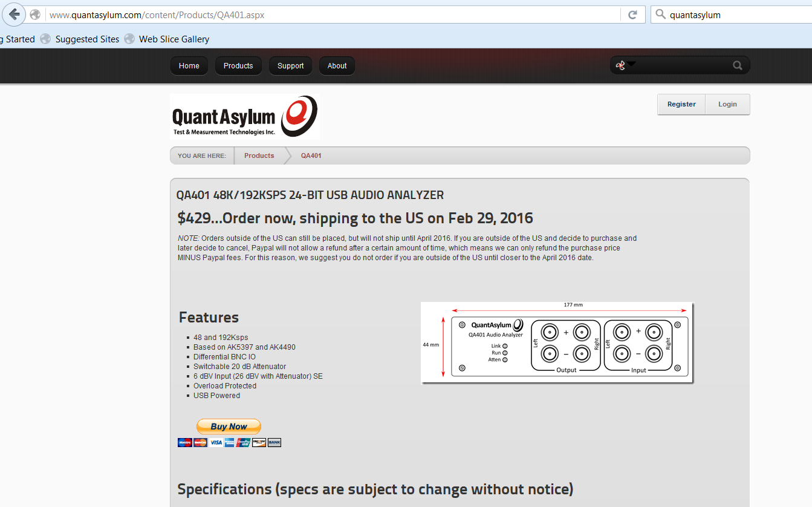Click '6 dBV Input' feature line
Screen dimensions: 812x507
[258, 376]
